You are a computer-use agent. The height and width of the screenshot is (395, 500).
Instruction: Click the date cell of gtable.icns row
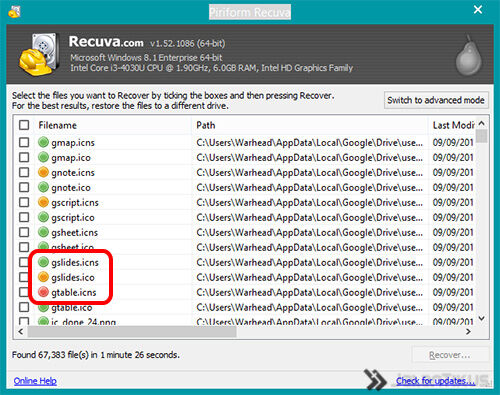pos(453,293)
